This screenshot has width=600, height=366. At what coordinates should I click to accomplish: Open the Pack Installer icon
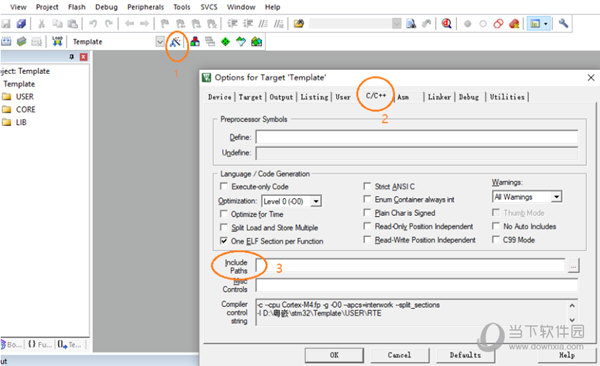click(x=256, y=41)
